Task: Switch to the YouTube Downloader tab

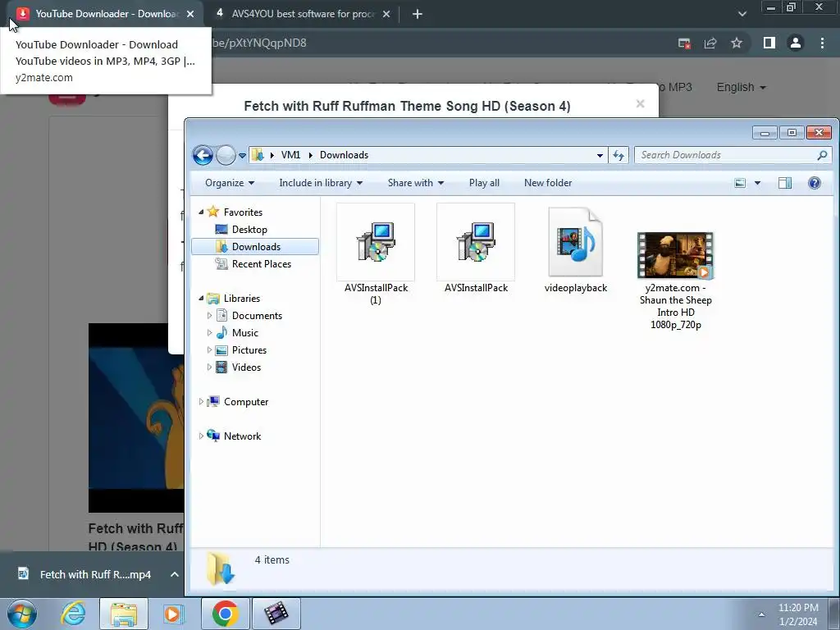Action: [x=106, y=14]
